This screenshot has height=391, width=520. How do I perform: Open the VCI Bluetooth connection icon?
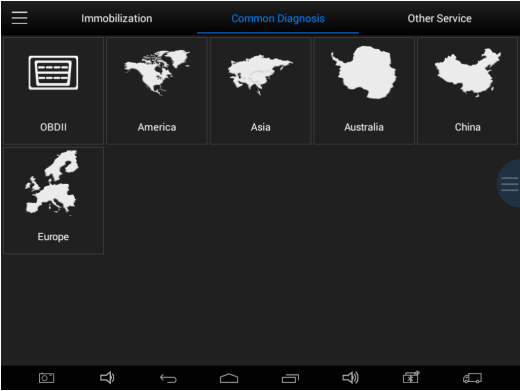click(411, 377)
